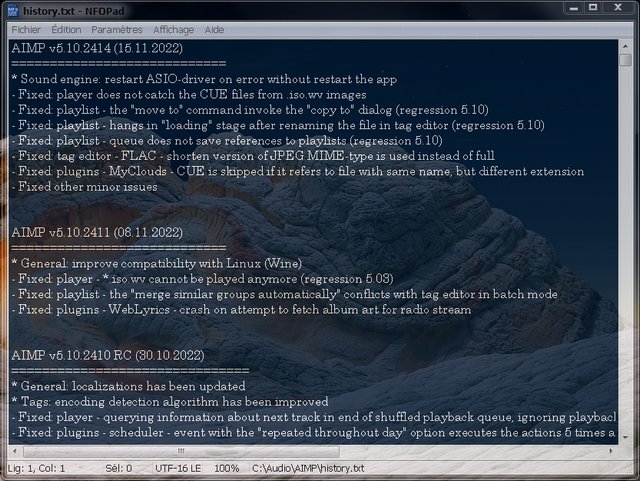Open the Affichage menu
640x481 pixels.
point(173,30)
